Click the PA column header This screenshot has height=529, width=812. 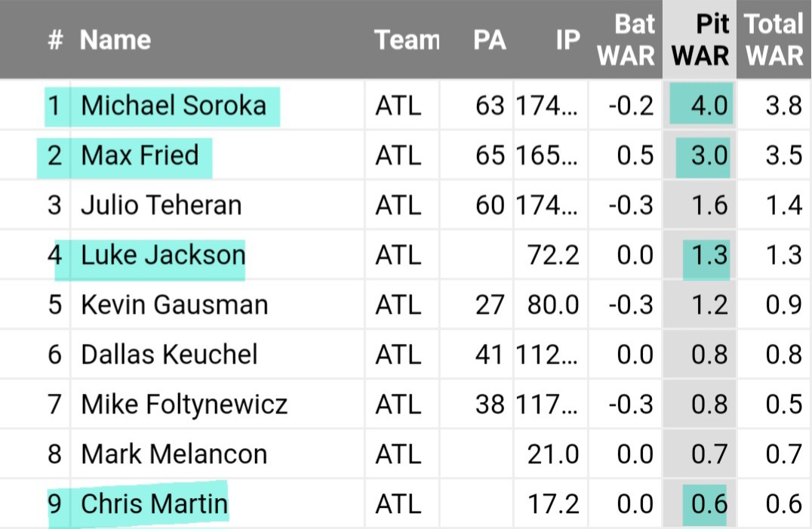pos(489,40)
